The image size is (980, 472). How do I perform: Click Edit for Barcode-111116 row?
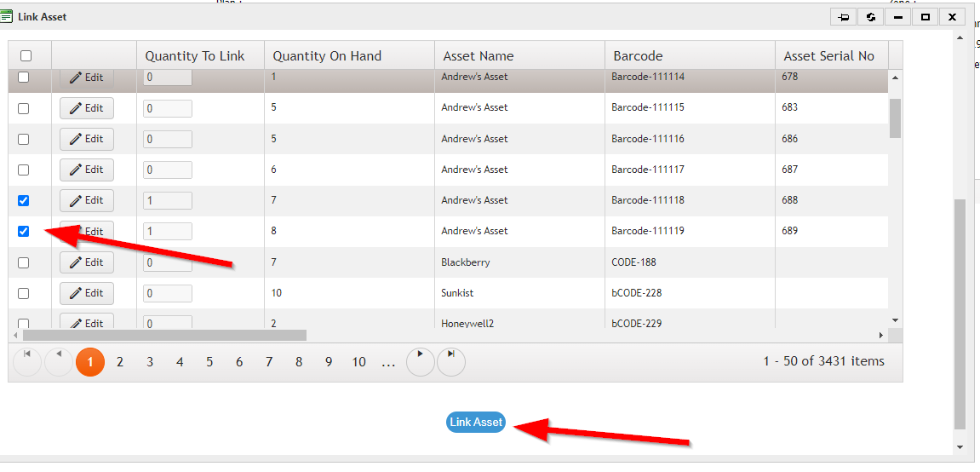(x=87, y=139)
